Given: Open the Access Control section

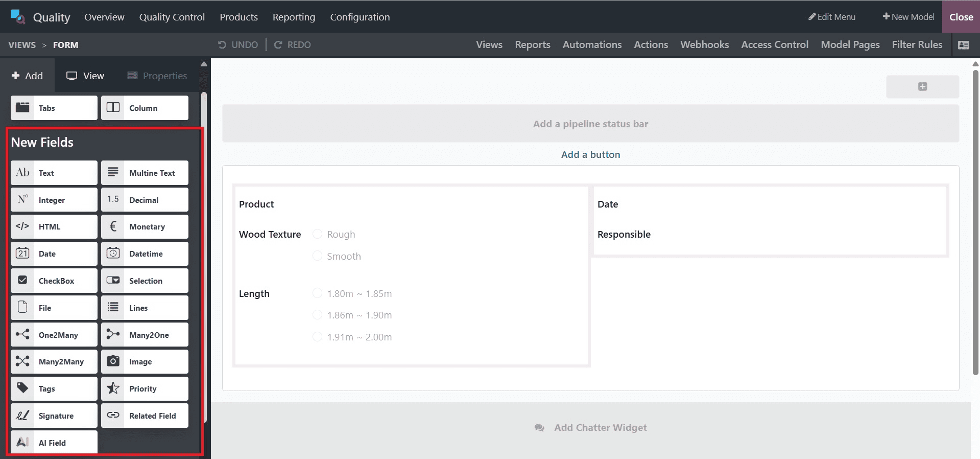Looking at the screenshot, I should click(775, 44).
